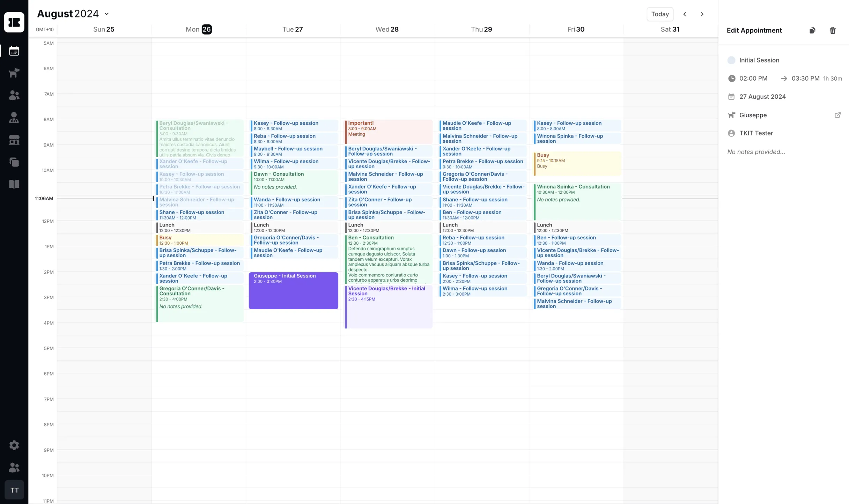Change the 27 August 2024 date field
The image size is (849, 504).
click(x=762, y=97)
